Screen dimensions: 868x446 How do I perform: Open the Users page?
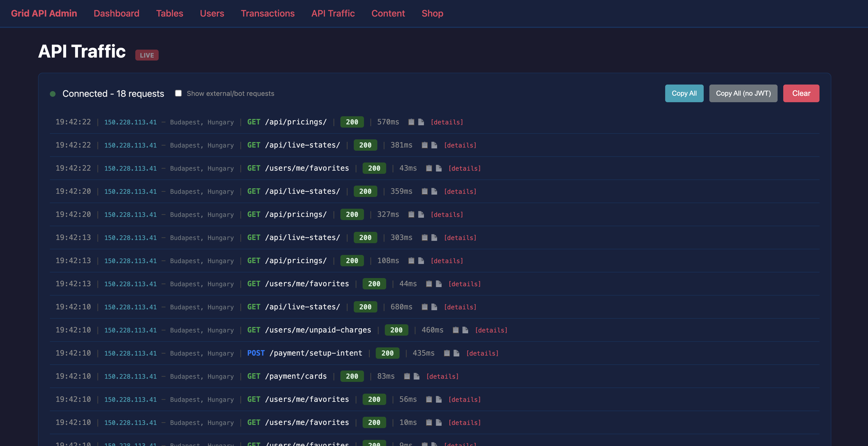pos(212,13)
